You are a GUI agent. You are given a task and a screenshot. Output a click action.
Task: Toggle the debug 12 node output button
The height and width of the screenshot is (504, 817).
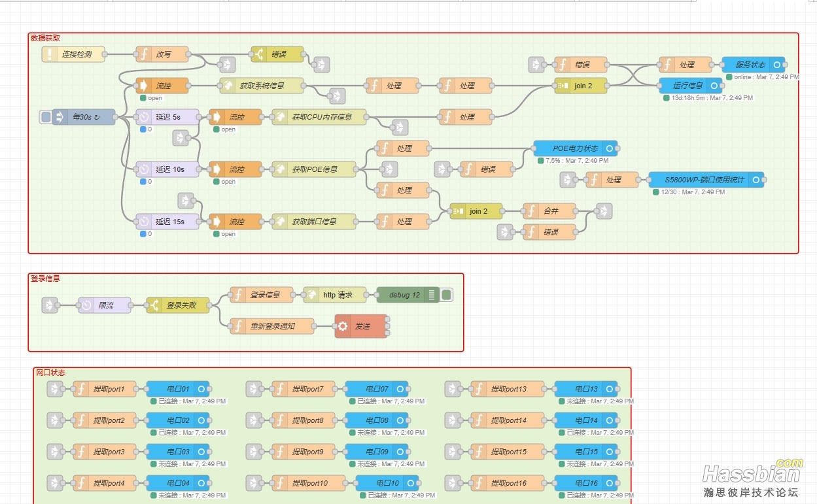[x=447, y=295]
